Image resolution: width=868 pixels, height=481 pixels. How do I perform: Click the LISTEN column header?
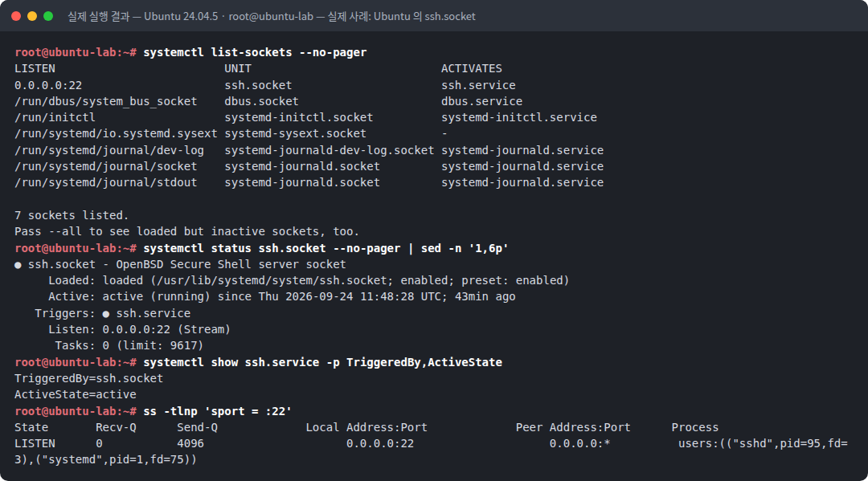click(x=35, y=68)
